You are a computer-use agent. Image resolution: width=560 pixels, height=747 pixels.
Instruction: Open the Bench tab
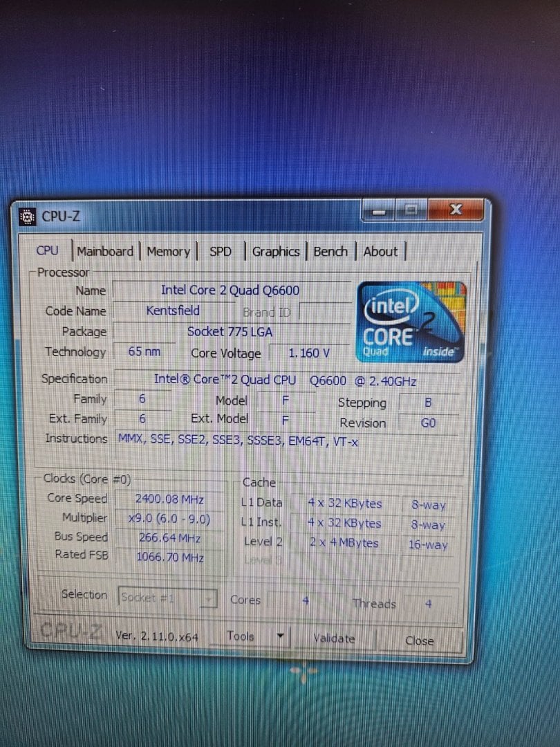(330, 251)
